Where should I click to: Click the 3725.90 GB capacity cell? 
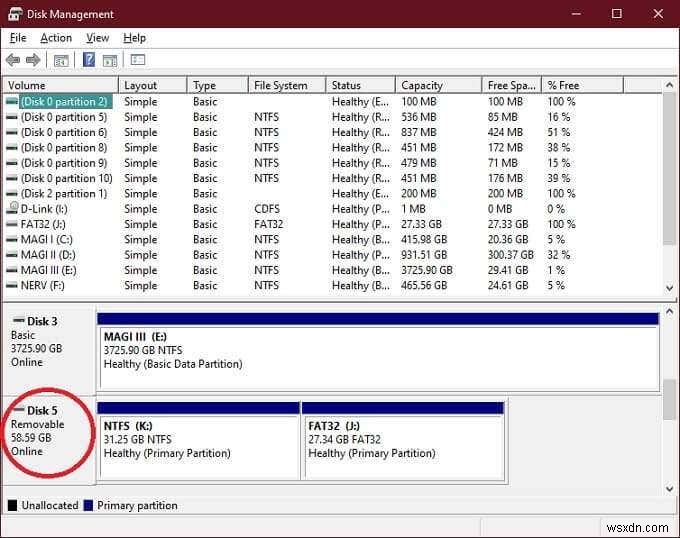(426, 270)
